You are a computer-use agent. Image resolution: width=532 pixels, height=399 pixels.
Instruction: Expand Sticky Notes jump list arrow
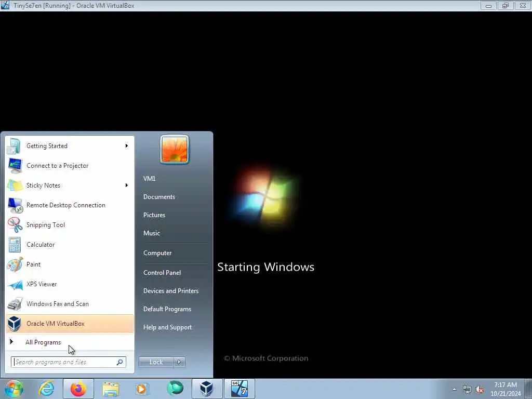[x=127, y=185]
